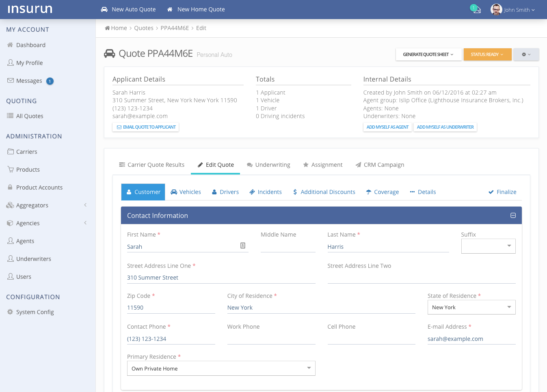Start a New Auto Quote
The height and width of the screenshot is (392, 547).
pyautogui.click(x=128, y=9)
